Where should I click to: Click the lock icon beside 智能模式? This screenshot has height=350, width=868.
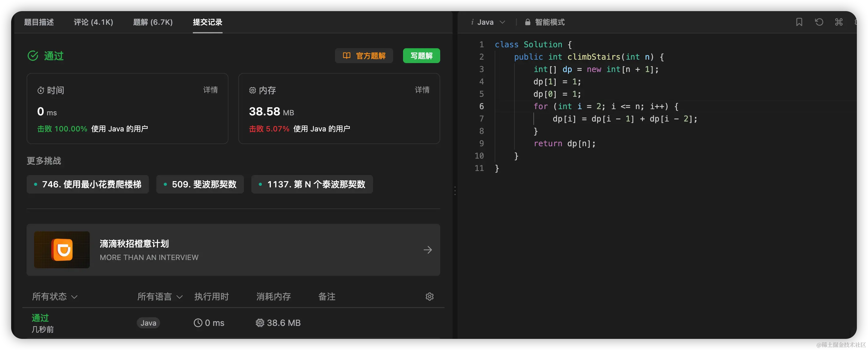coord(528,22)
